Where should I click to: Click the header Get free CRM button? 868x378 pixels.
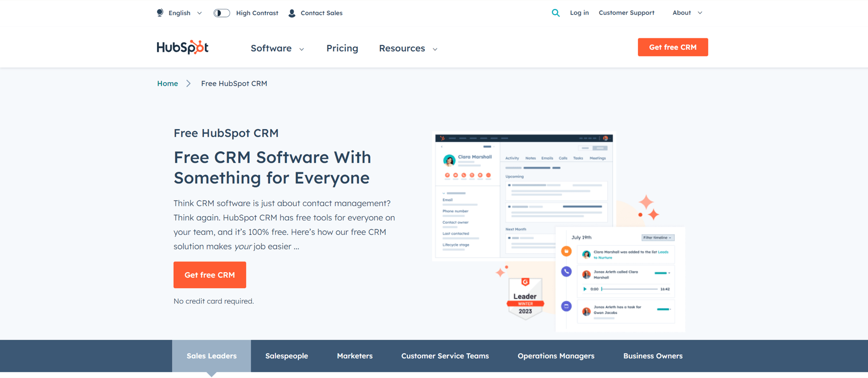[x=673, y=47]
